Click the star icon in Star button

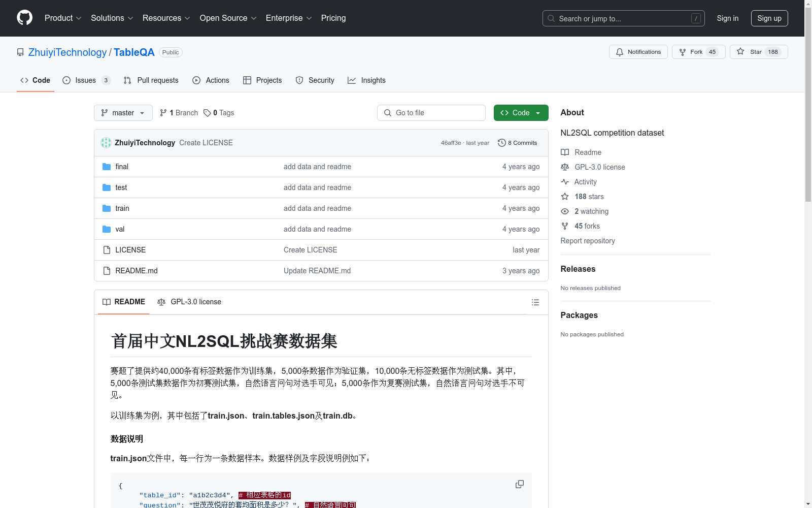740,51
